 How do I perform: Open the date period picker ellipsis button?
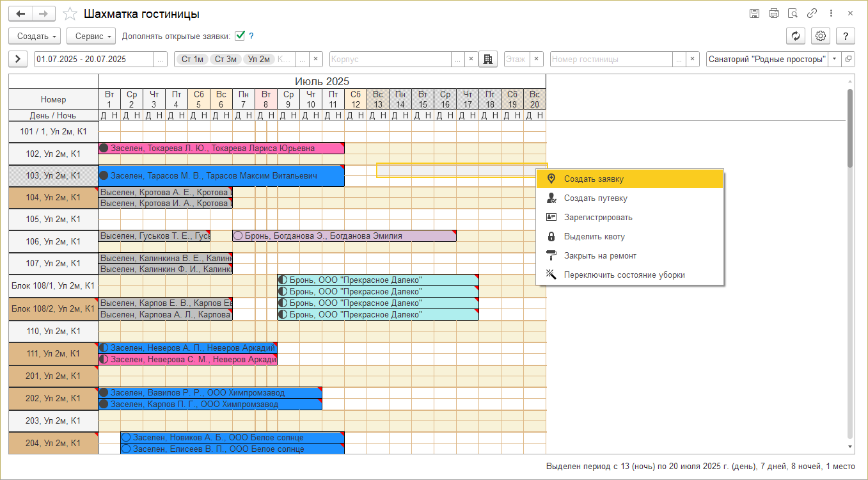point(160,59)
